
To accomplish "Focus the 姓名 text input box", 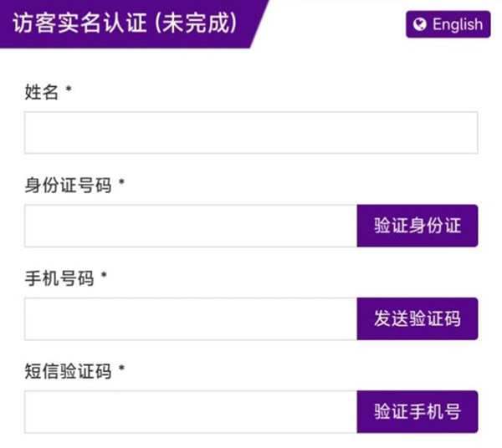I will [x=250, y=133].
